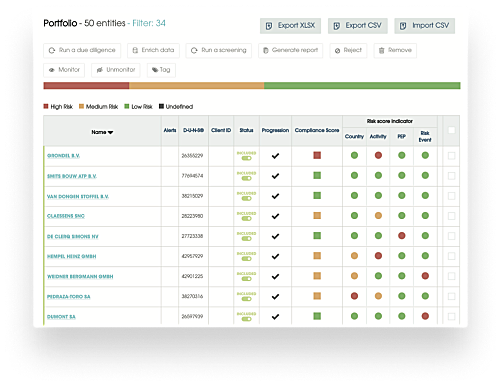Click the Progression column header
501x386 pixels.
[x=275, y=130]
